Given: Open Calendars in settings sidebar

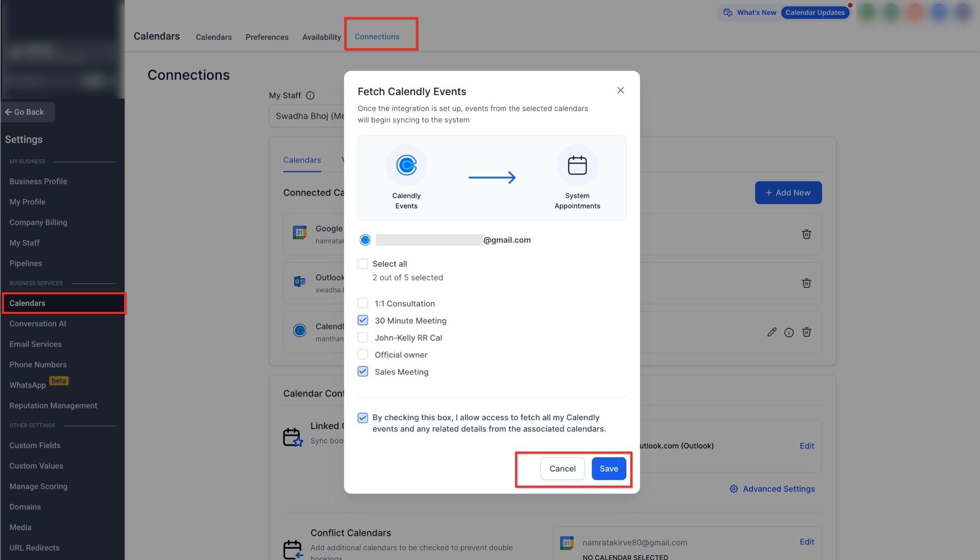Looking at the screenshot, I should [27, 303].
